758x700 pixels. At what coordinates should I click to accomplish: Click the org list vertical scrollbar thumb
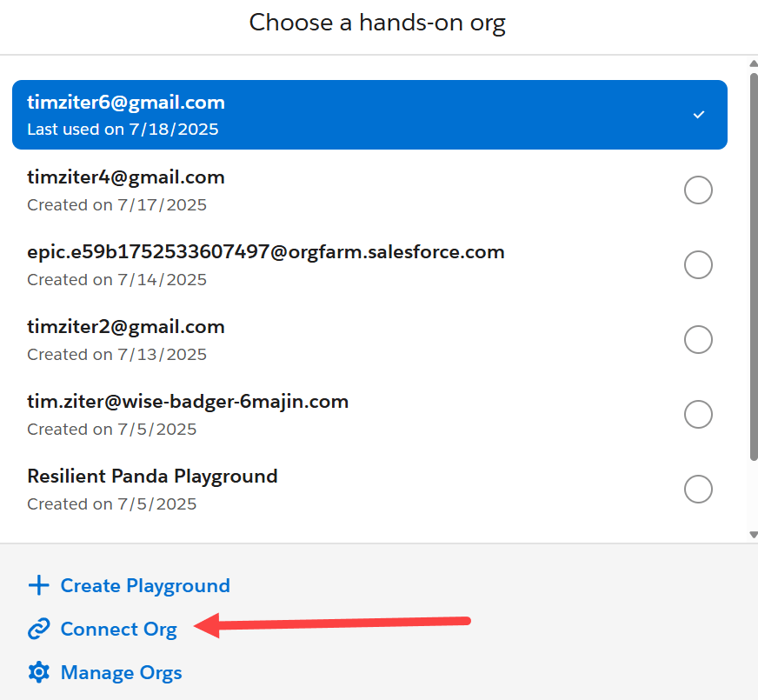click(x=753, y=261)
